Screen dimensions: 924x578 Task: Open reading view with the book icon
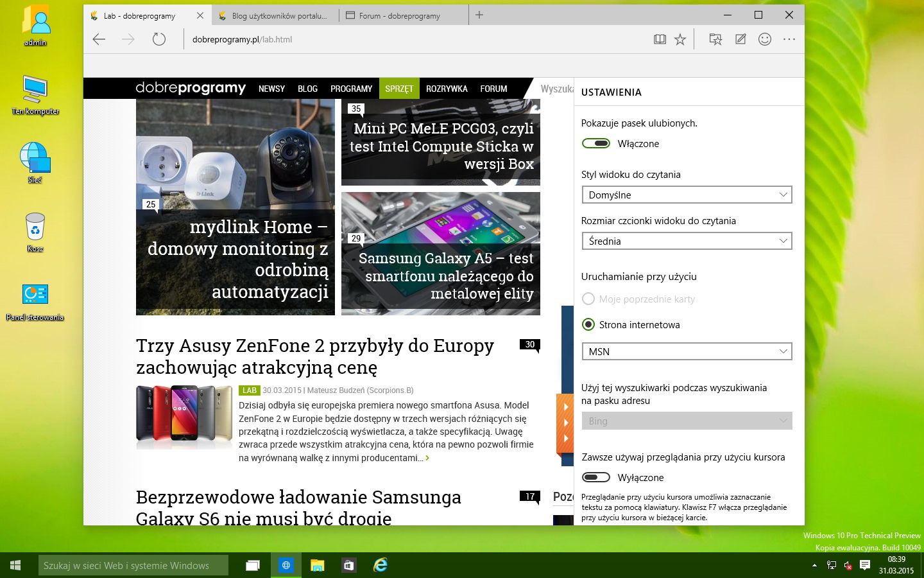tap(660, 39)
